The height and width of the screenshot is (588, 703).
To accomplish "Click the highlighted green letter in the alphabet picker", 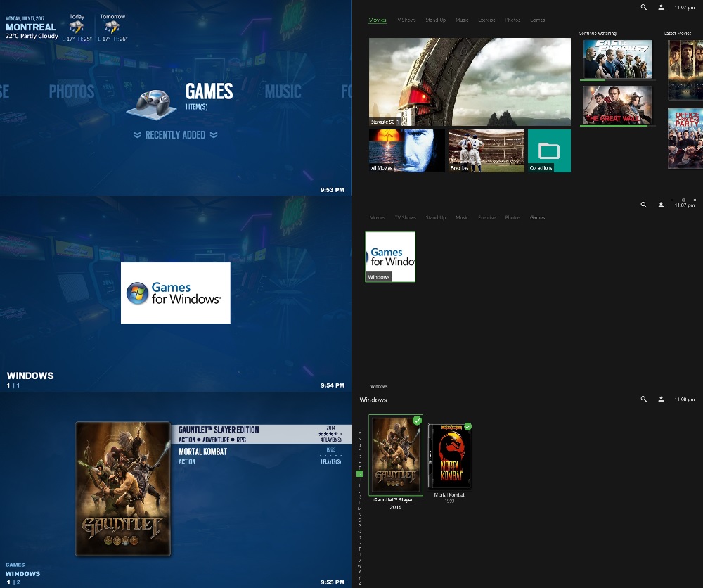I will tap(359, 473).
